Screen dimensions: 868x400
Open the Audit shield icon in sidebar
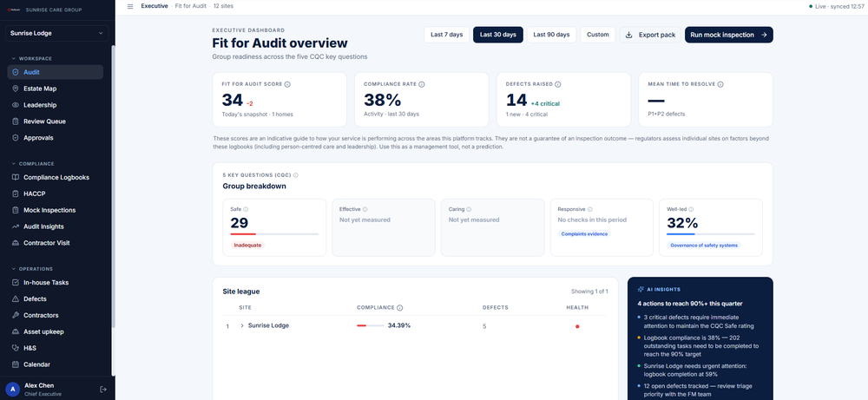tap(16, 72)
